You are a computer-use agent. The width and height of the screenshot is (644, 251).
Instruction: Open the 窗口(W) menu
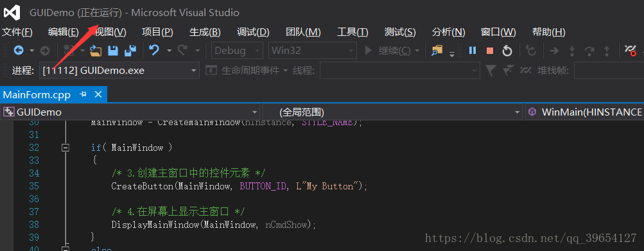point(498,32)
